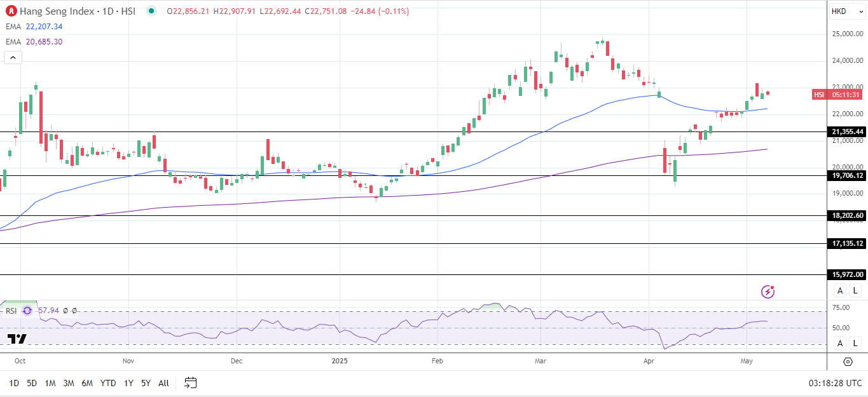Toggle auto scale A on main price axis
This screenshot has width=868, height=397.
click(840, 290)
